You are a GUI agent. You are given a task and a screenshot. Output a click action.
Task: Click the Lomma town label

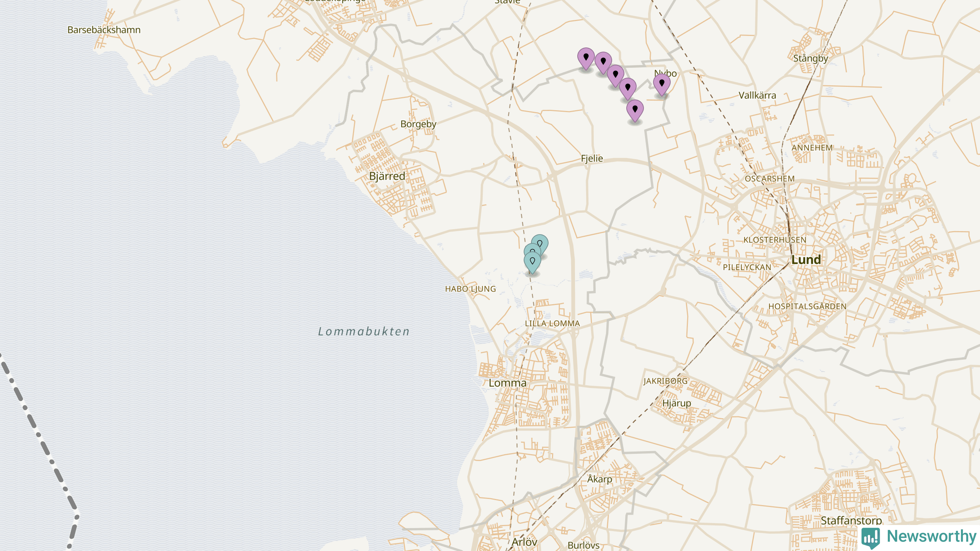click(507, 383)
